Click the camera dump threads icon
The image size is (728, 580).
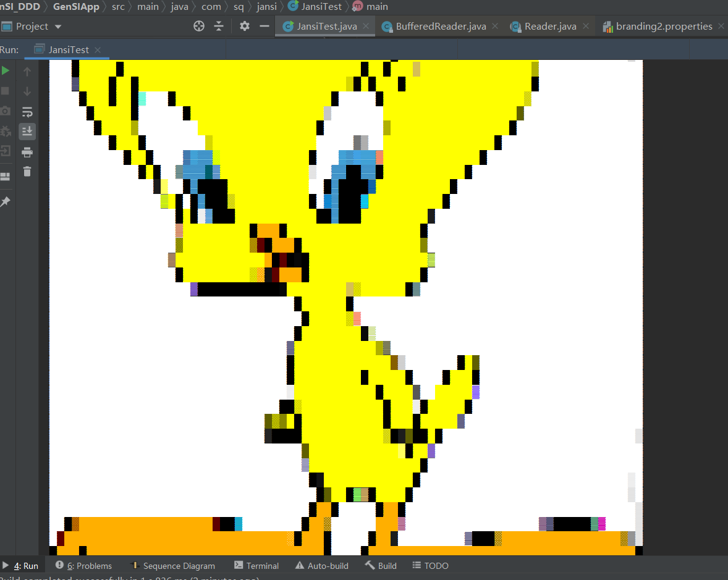pos(5,111)
